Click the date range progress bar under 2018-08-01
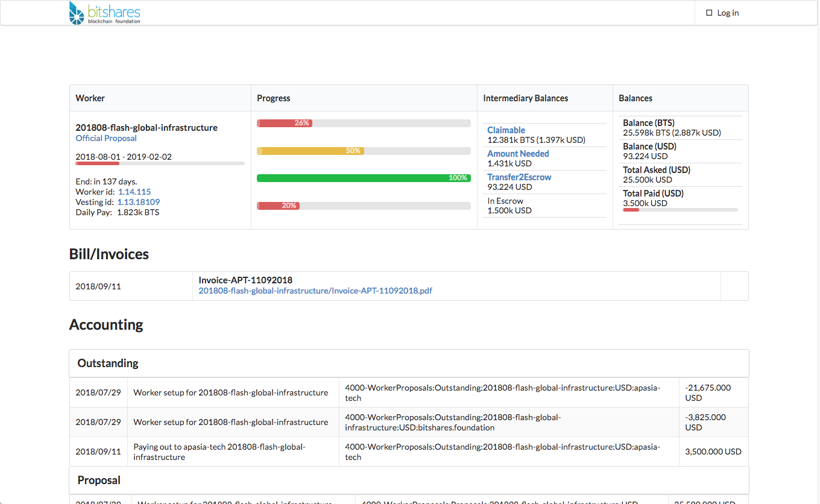This screenshot has height=504, width=820. 160,163
